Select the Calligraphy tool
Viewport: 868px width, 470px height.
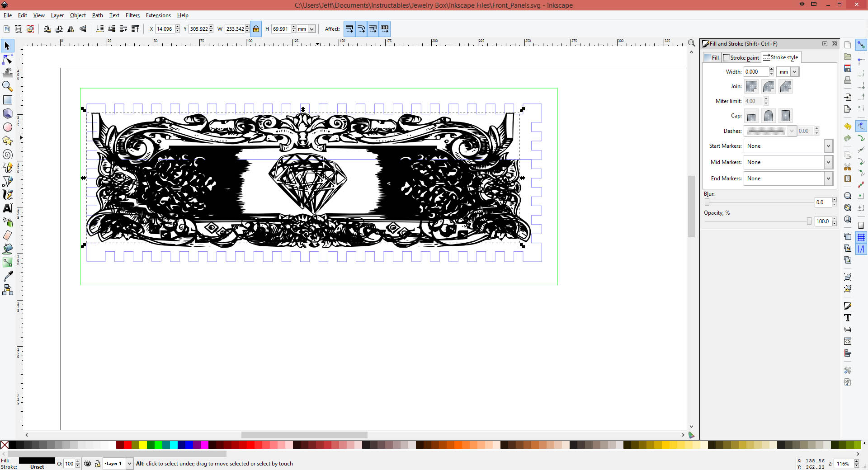pos(7,195)
